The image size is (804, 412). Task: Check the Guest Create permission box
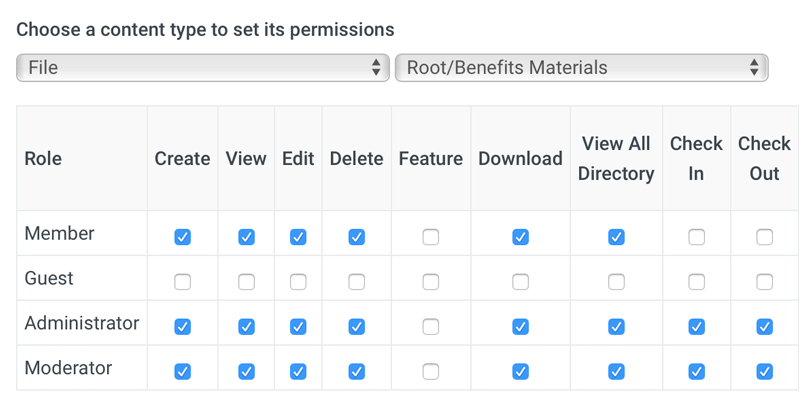[182, 282]
